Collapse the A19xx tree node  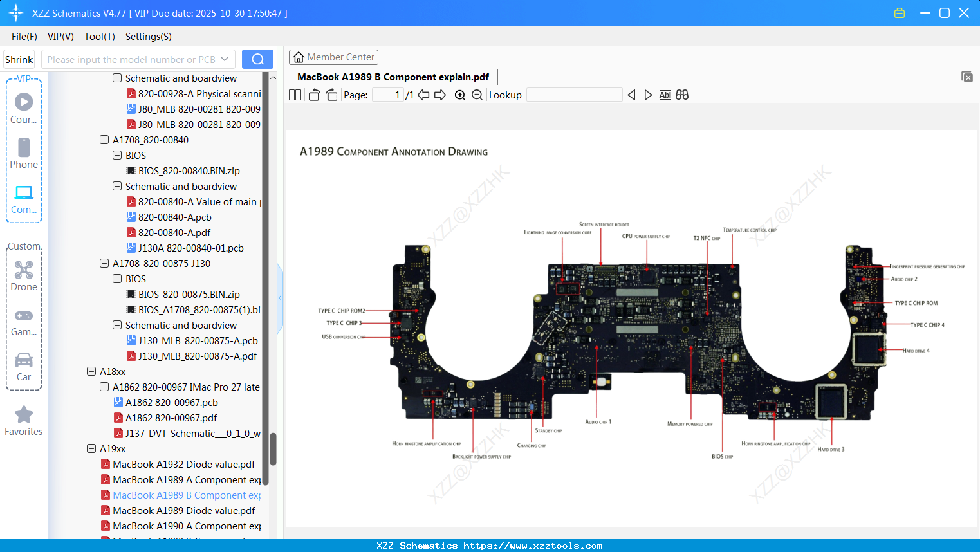pyautogui.click(x=91, y=448)
